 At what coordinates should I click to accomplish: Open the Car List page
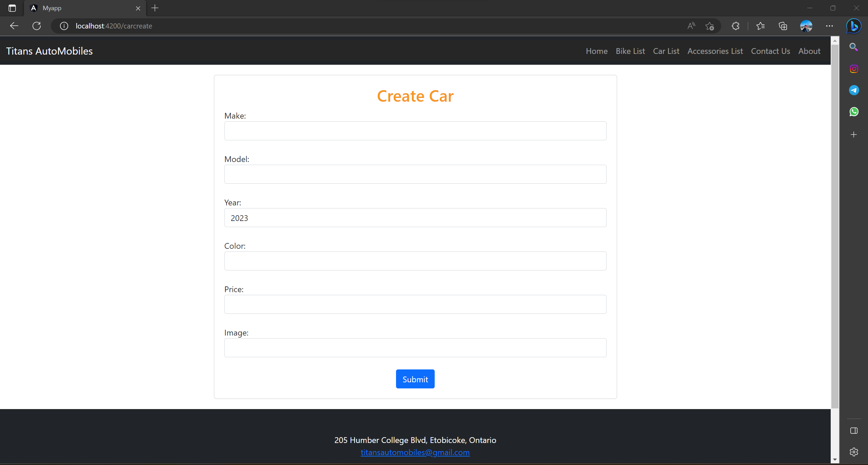tap(666, 51)
